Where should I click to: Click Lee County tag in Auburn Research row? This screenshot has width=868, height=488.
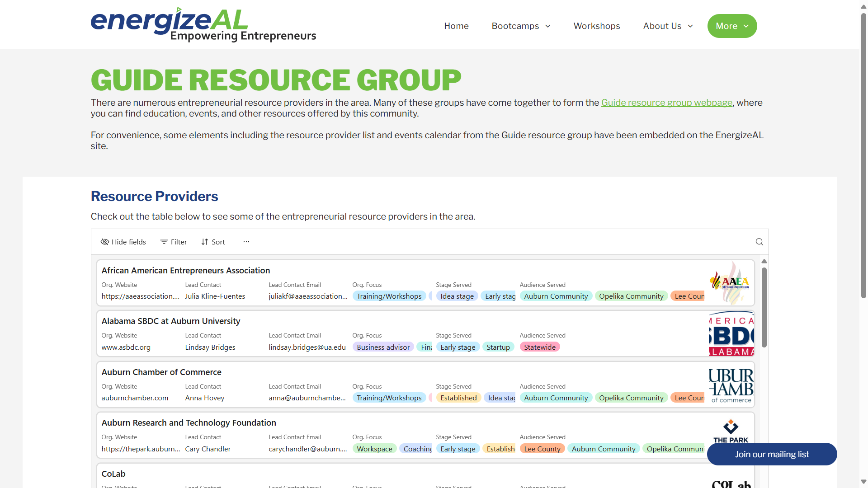click(542, 449)
